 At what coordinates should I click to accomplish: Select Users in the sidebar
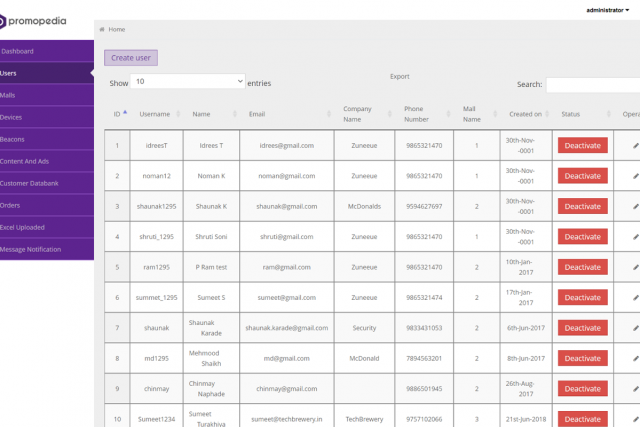[47, 73]
